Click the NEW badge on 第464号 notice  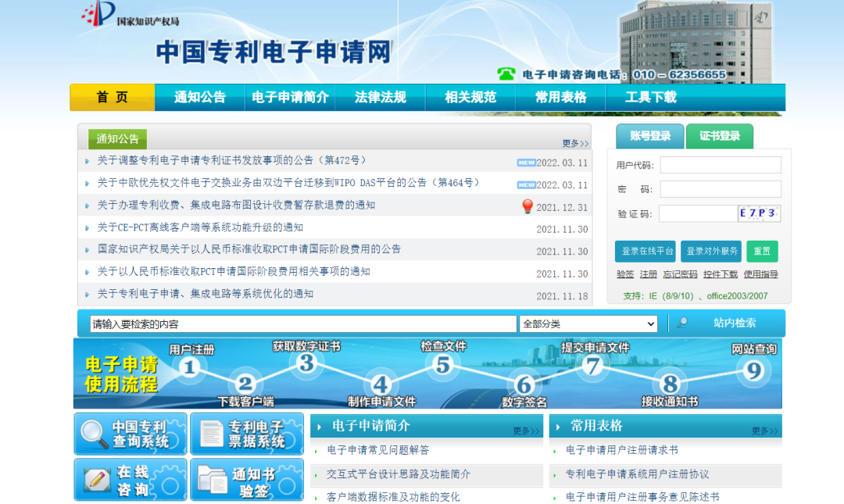526,184
